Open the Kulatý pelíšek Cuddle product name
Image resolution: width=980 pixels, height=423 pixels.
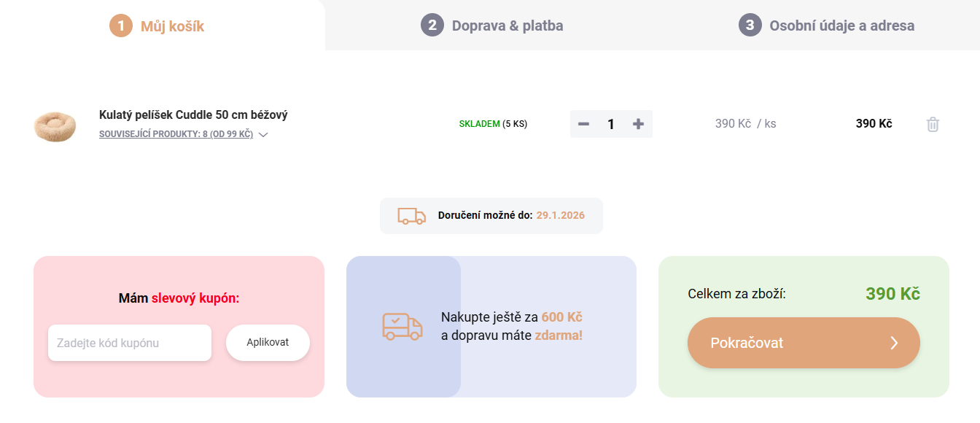[x=193, y=115]
